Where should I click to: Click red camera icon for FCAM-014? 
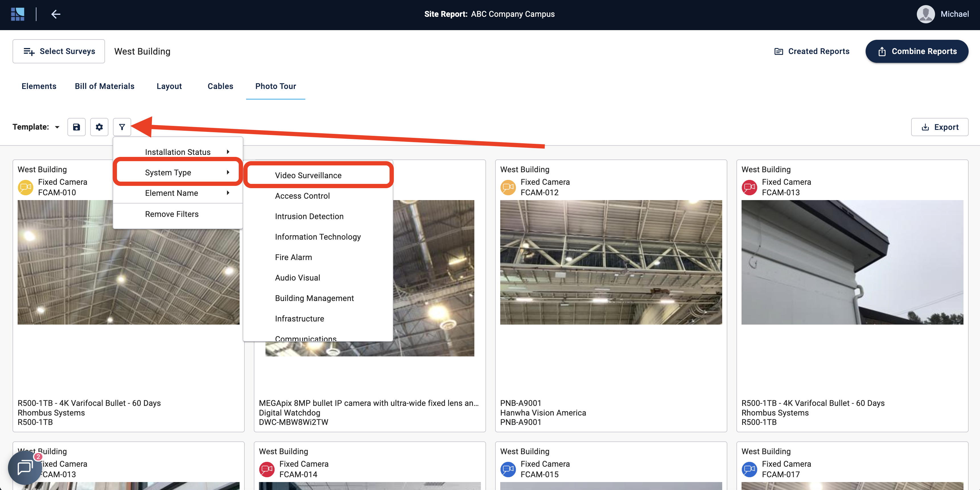(267, 469)
